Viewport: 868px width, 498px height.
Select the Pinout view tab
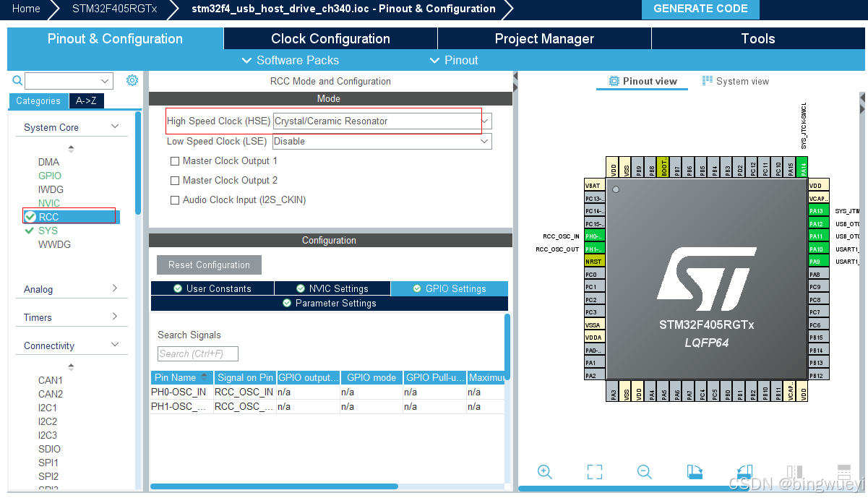643,81
